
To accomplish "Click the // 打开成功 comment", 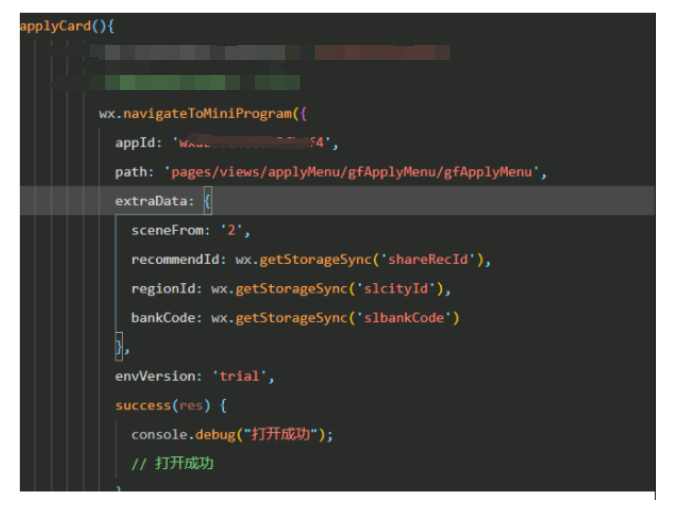I will (173, 464).
